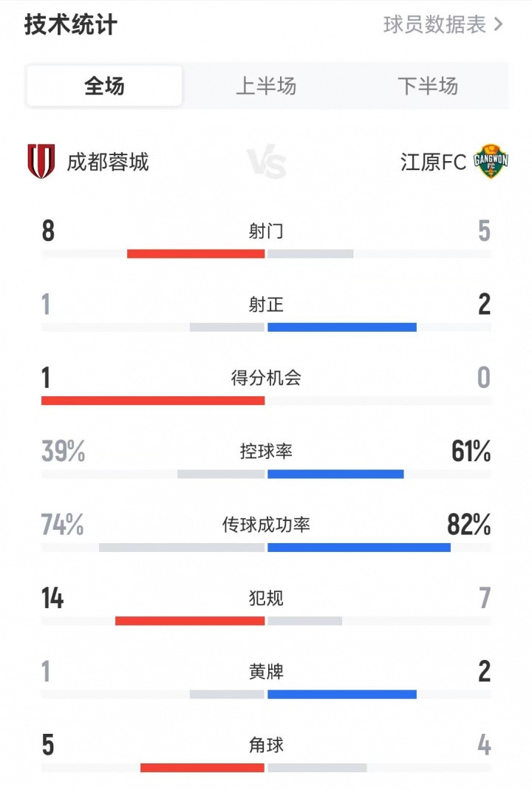Switch to the 下半场 second half tab
Viewport: 532px width, 790px height.
pos(428,86)
